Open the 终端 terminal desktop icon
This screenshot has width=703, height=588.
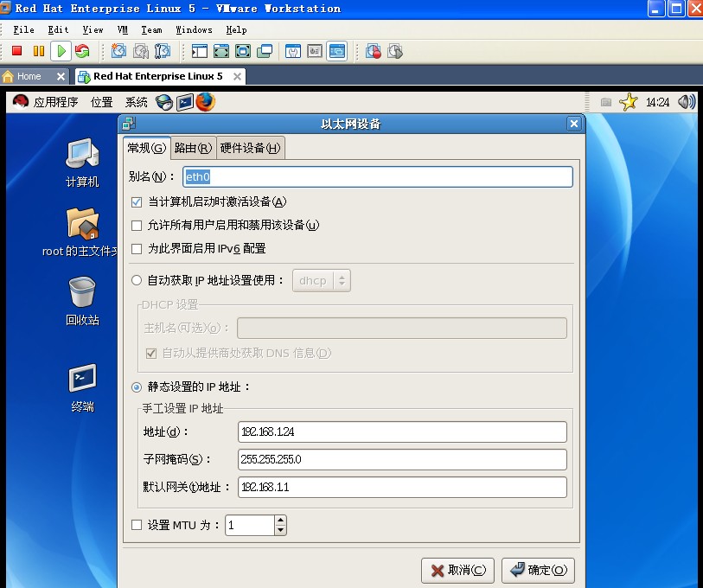[x=82, y=388]
